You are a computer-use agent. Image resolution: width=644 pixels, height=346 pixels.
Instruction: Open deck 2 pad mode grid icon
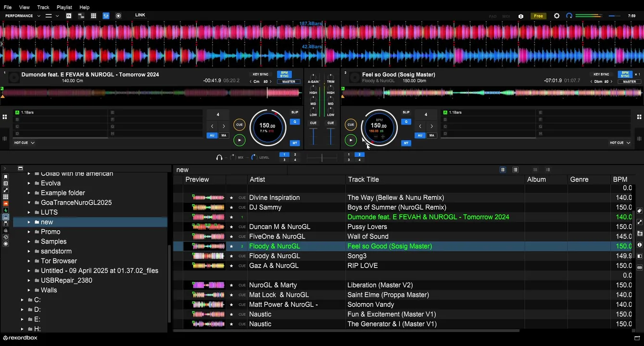tap(639, 116)
